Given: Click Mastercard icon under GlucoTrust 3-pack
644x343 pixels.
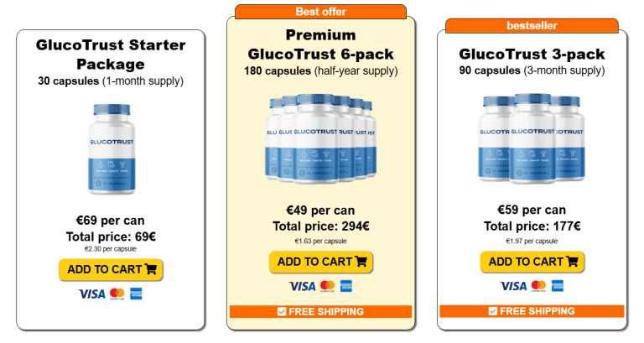Looking at the screenshot, I should [538, 286].
